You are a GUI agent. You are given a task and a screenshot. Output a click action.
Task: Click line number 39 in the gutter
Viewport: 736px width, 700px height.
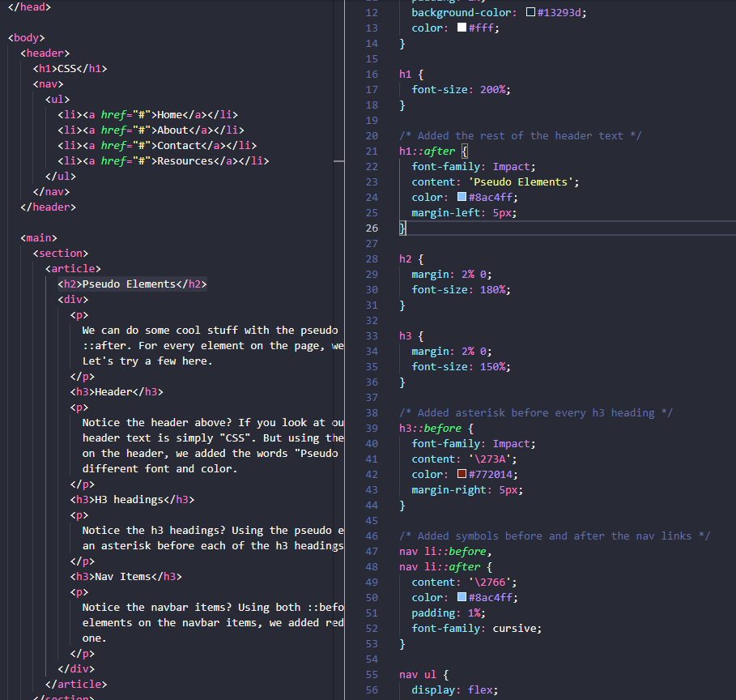[x=372, y=428]
